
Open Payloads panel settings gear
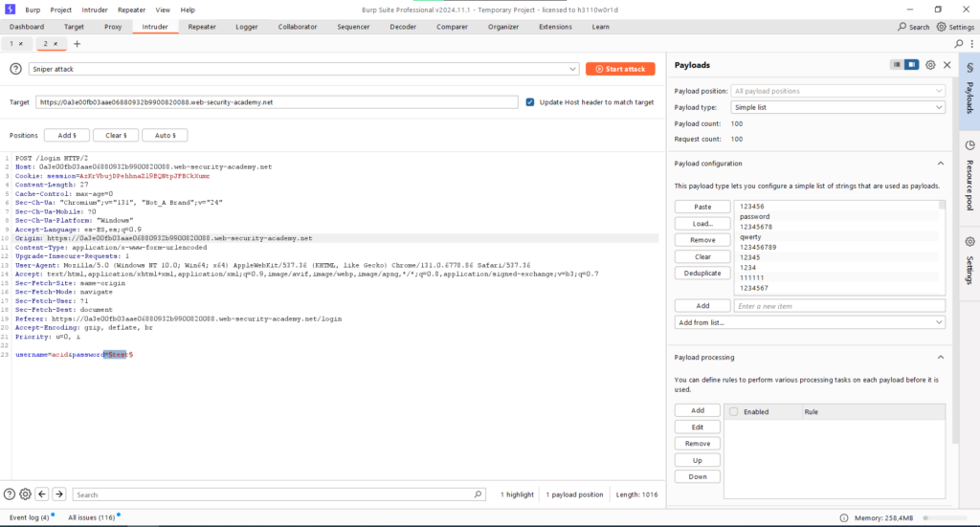[930, 65]
